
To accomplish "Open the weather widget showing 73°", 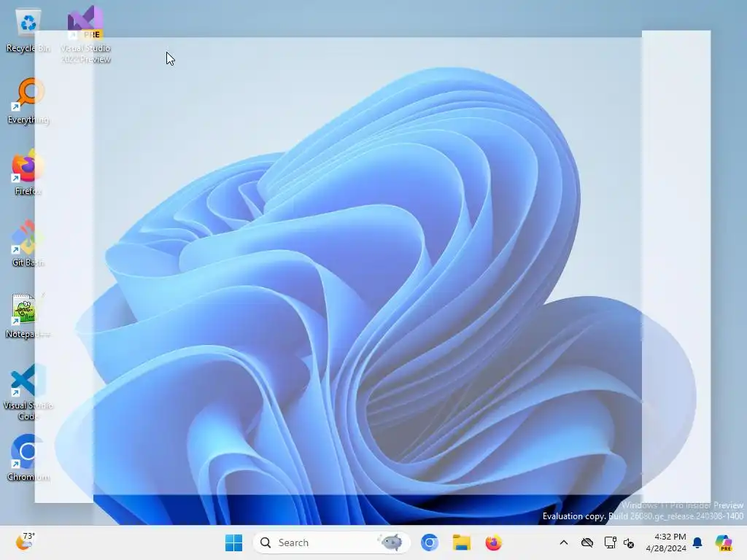I will (x=26, y=542).
